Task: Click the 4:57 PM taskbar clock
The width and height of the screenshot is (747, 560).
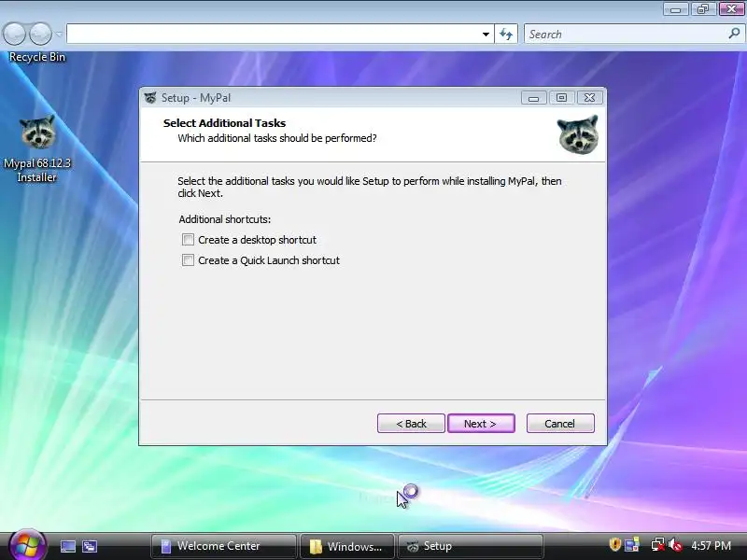Action: tap(711, 545)
